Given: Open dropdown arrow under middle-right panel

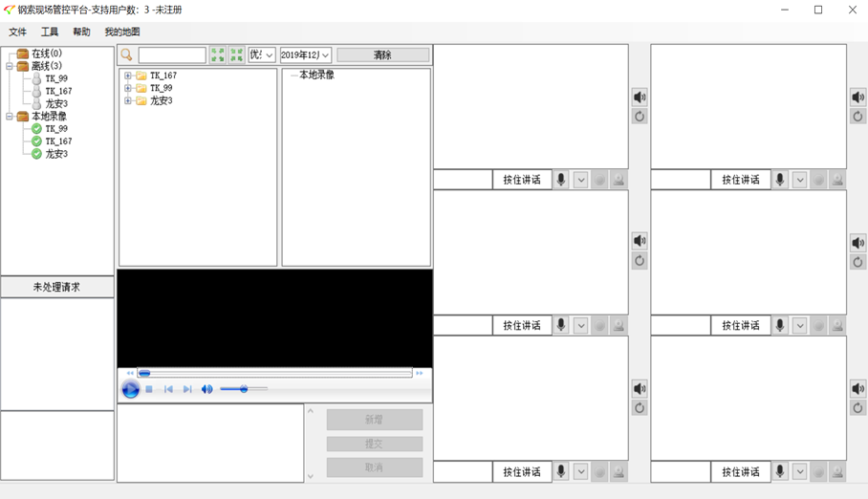Looking at the screenshot, I should (x=800, y=325).
